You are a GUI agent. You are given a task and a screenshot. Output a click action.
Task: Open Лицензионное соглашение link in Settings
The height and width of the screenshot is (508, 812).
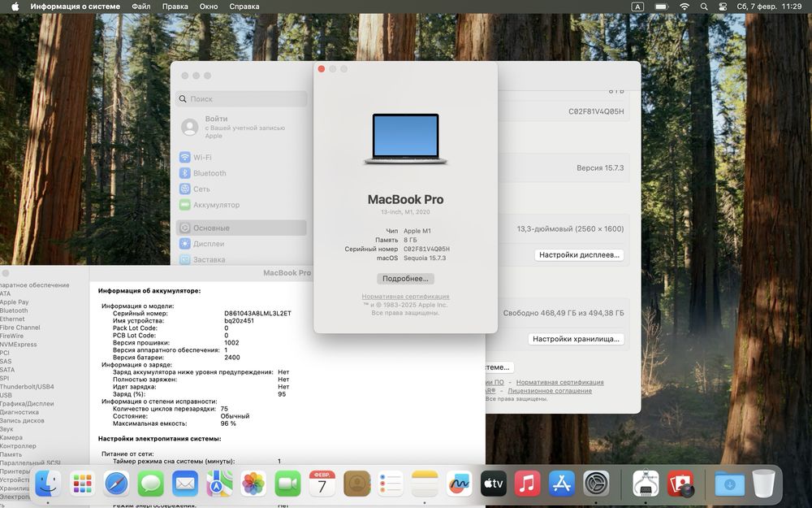click(550, 391)
